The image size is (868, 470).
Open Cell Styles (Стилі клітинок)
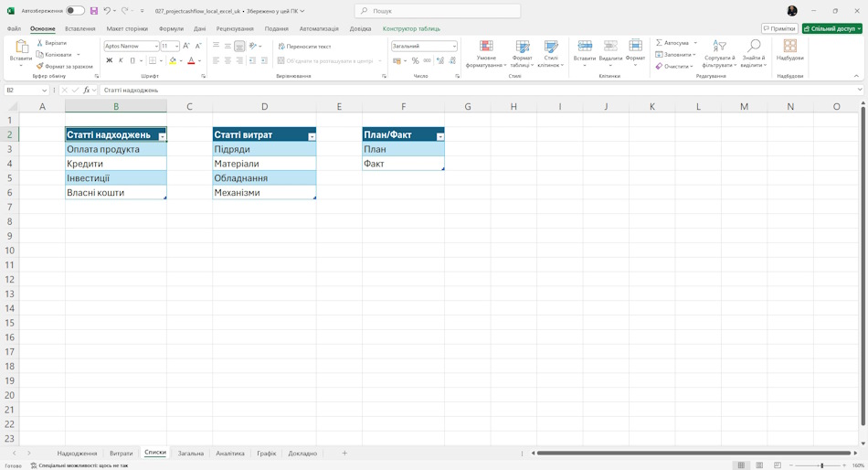[x=551, y=53]
